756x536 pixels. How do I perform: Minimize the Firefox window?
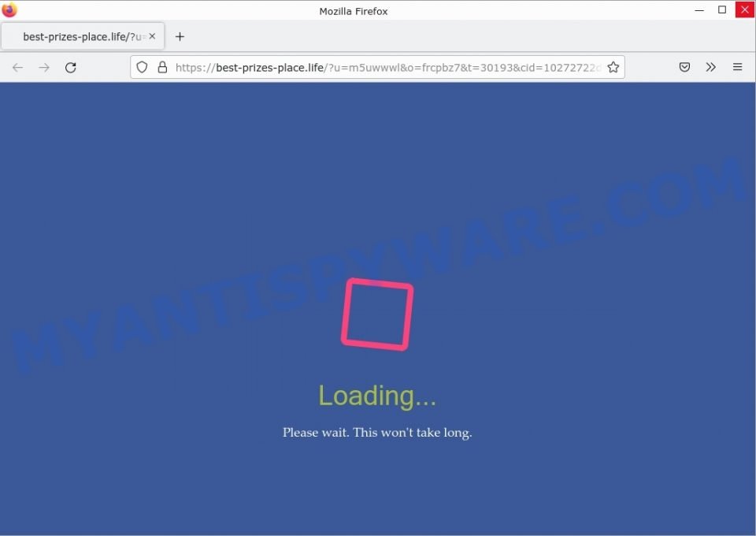click(x=699, y=10)
